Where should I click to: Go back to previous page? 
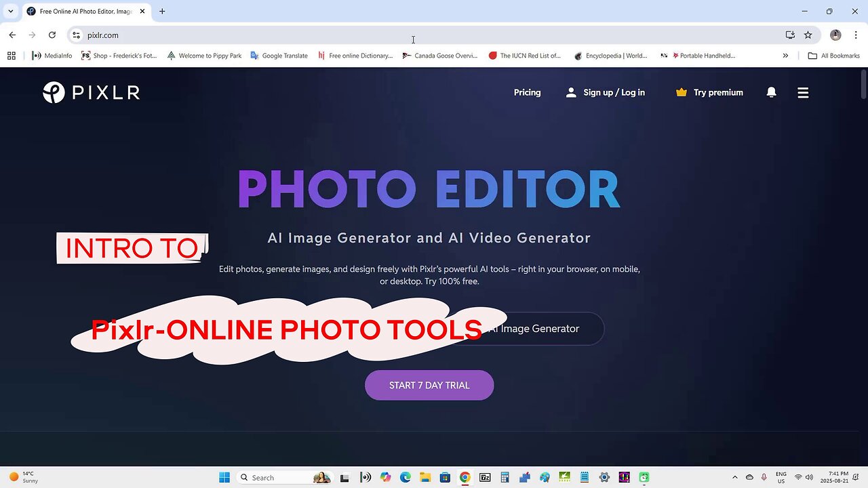coord(12,35)
